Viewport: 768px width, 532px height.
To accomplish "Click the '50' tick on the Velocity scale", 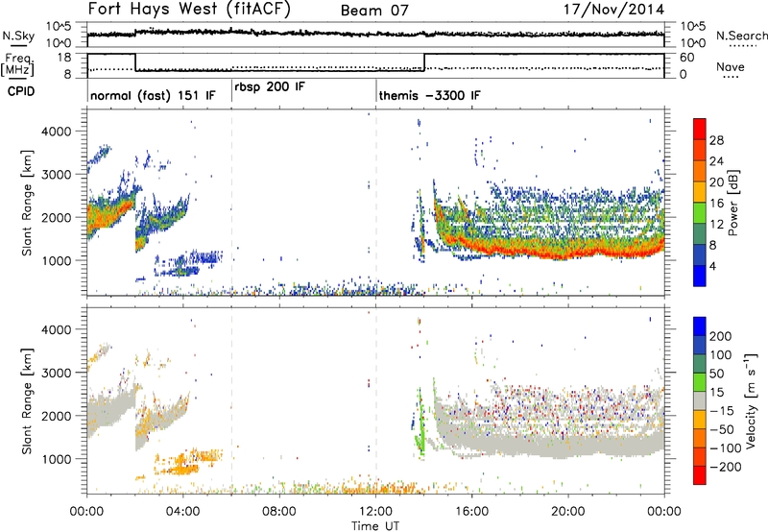I will (716, 374).
